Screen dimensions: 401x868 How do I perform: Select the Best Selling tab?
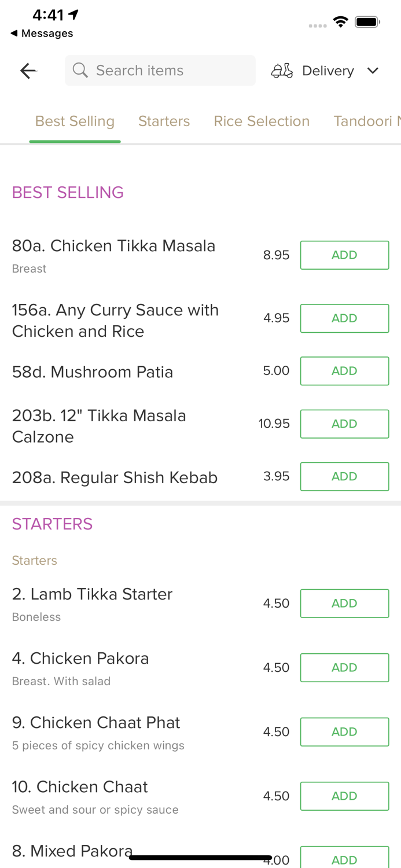pos(75,121)
